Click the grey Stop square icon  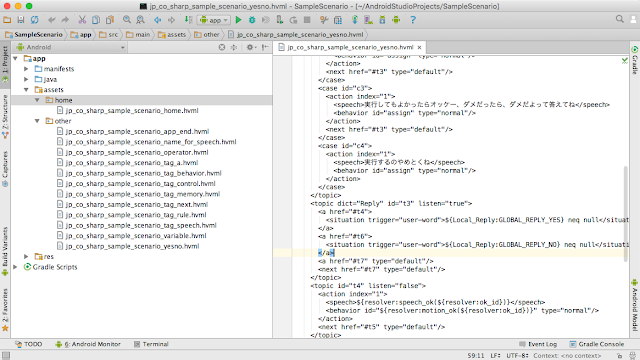pos(307,20)
